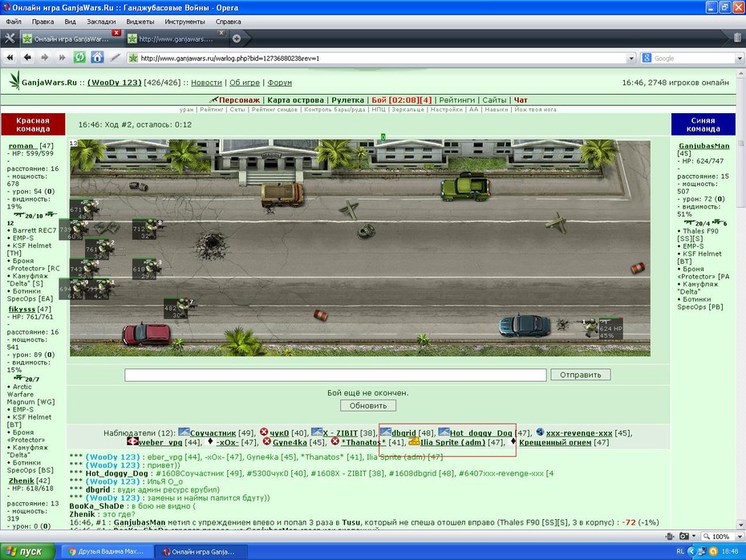Click the syndicate icon beside dbgrid
This screenshot has height=560, width=746.
tap(385, 432)
